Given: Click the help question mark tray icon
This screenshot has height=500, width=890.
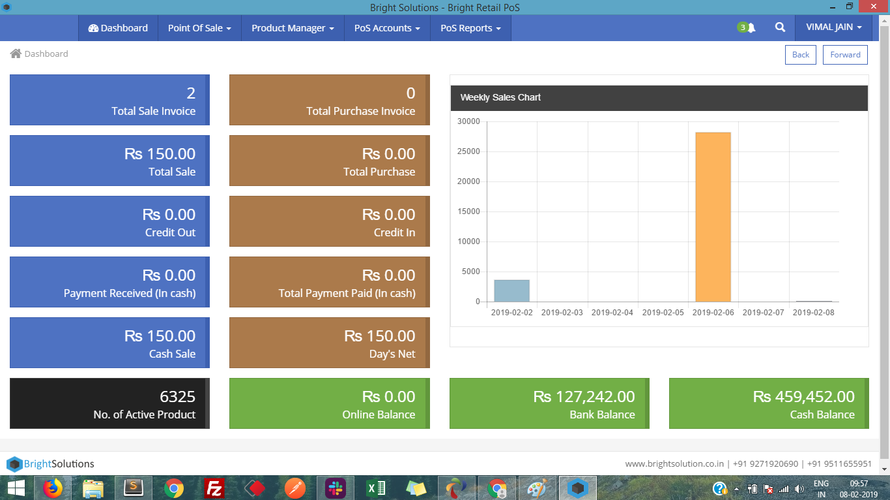Looking at the screenshot, I should coord(719,489).
